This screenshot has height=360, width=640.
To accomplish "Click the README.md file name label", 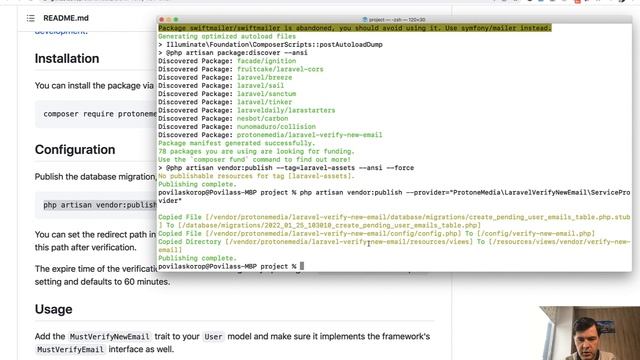I will coord(66,18).
